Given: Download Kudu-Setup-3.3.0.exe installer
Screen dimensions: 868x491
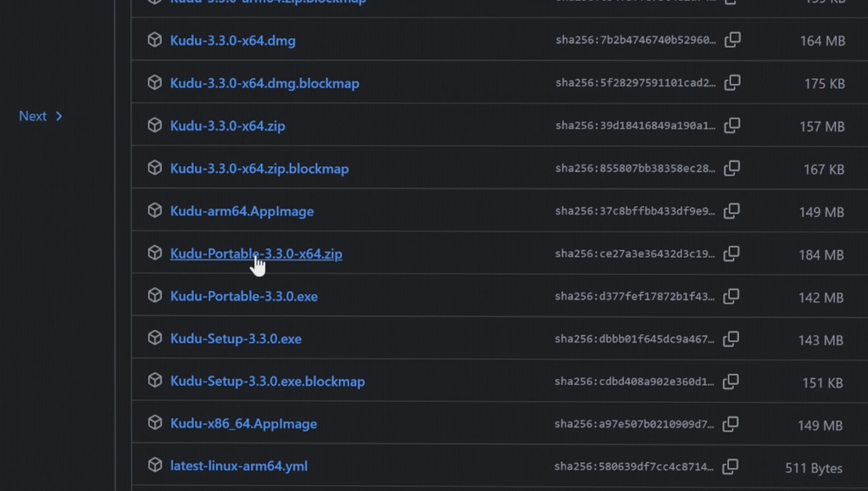Looking at the screenshot, I should coord(236,338).
